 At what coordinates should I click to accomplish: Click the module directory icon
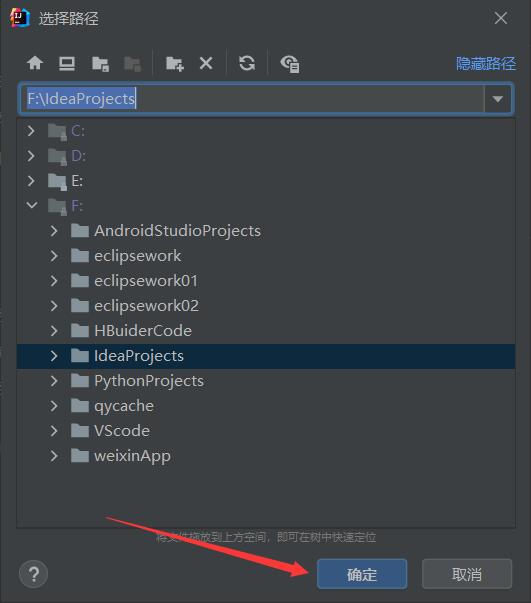pyautogui.click(x=132, y=63)
